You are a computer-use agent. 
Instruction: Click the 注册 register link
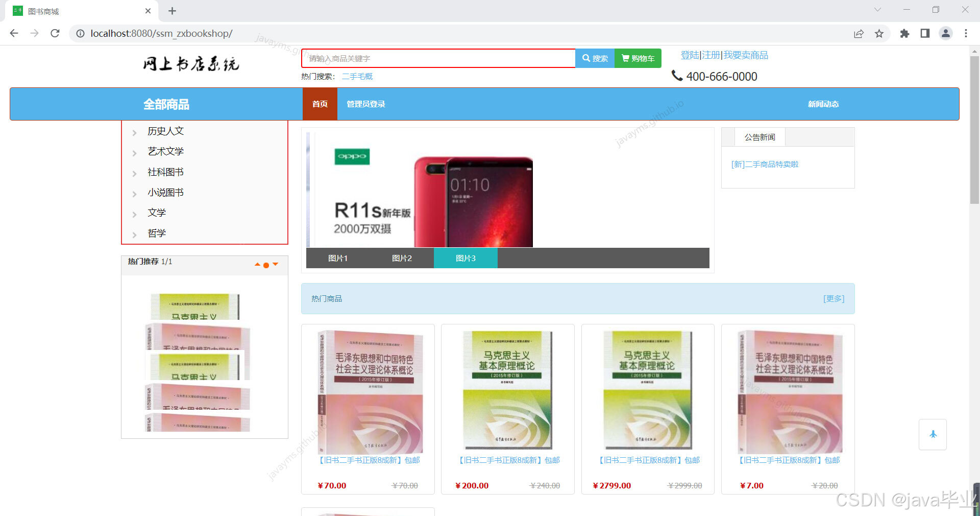(x=711, y=55)
